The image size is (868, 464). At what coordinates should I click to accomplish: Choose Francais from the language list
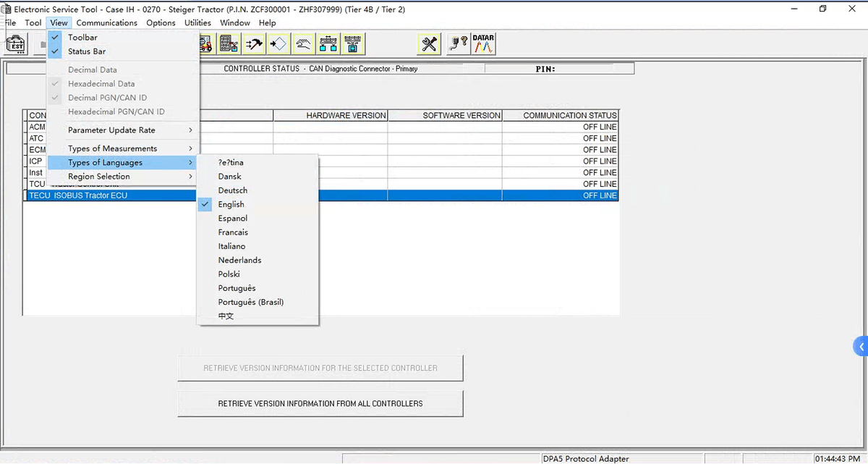[233, 232]
